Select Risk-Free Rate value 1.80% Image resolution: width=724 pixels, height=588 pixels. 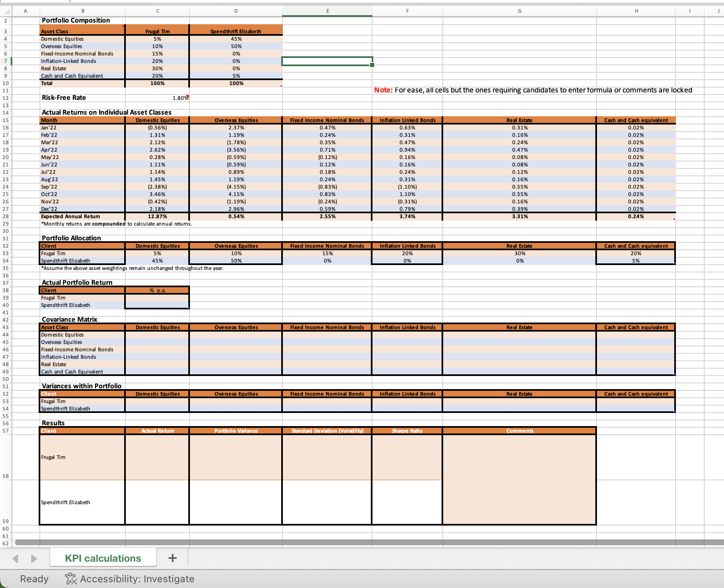point(157,98)
